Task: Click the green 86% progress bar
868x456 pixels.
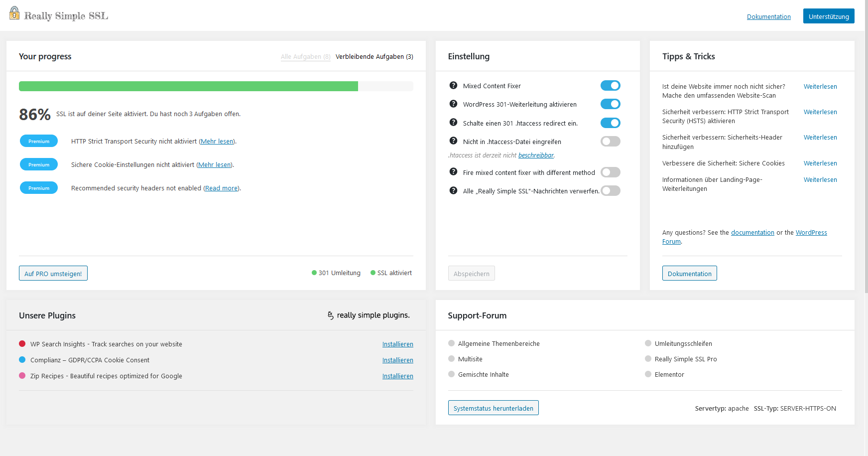Action: click(188, 86)
